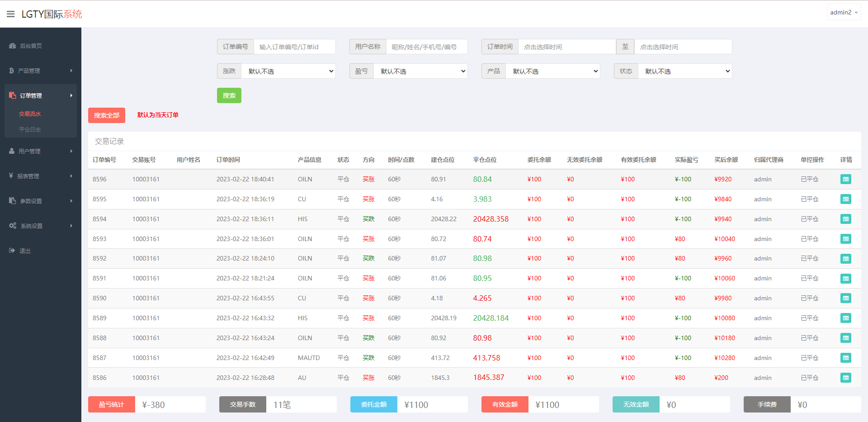Click the dashboard icon beside 后台首页
The width and height of the screenshot is (868, 422).
click(x=12, y=46)
